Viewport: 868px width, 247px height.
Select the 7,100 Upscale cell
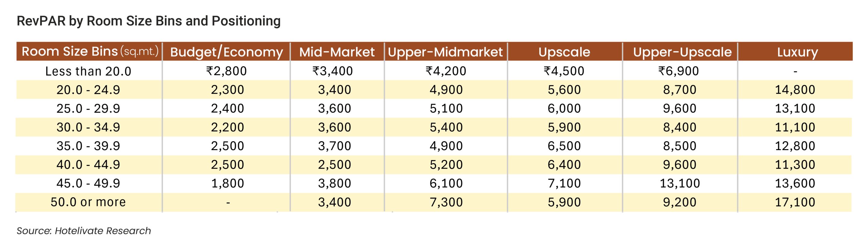tap(565, 183)
